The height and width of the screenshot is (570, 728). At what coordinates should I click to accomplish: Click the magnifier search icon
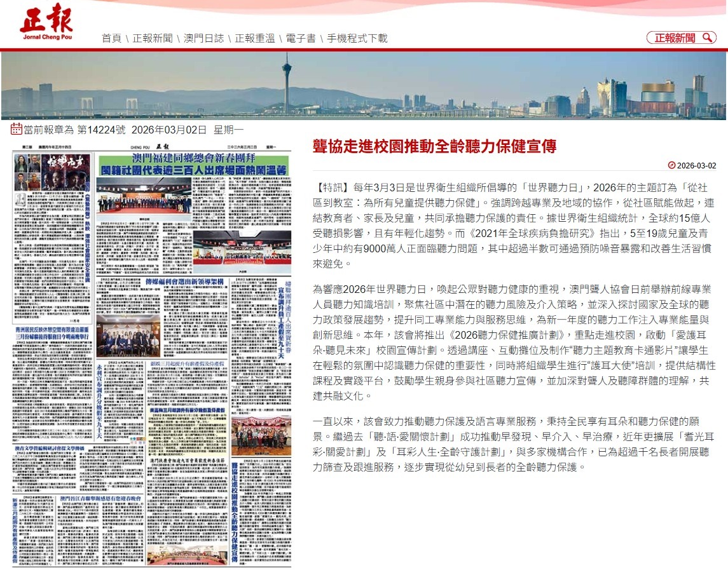point(707,38)
